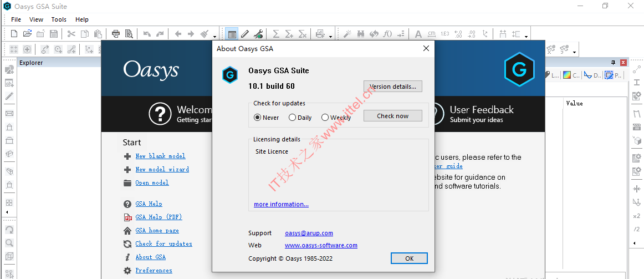Click Check for updates link on welcome page
Image resolution: width=644 pixels, height=279 pixels.
(x=164, y=244)
